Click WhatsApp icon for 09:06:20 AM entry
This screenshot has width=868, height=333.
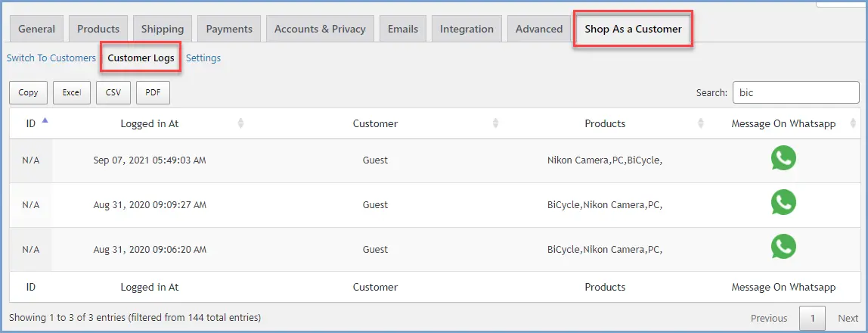[783, 247]
